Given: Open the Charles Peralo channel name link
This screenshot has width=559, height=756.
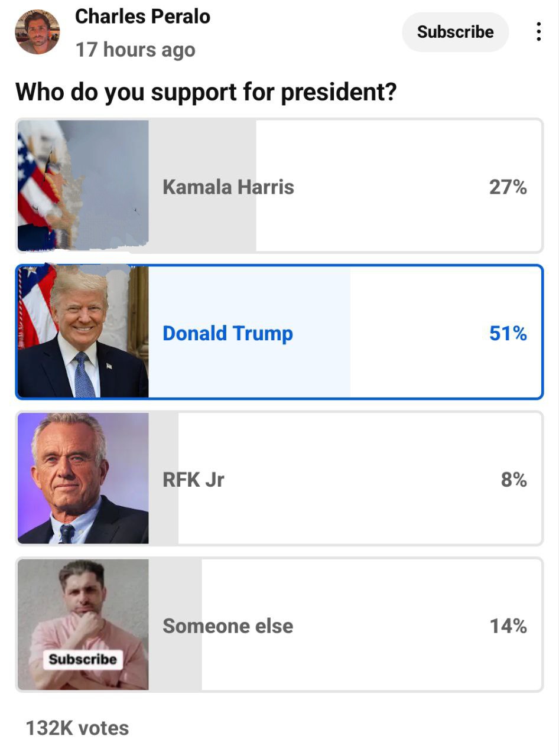Looking at the screenshot, I should click(142, 17).
